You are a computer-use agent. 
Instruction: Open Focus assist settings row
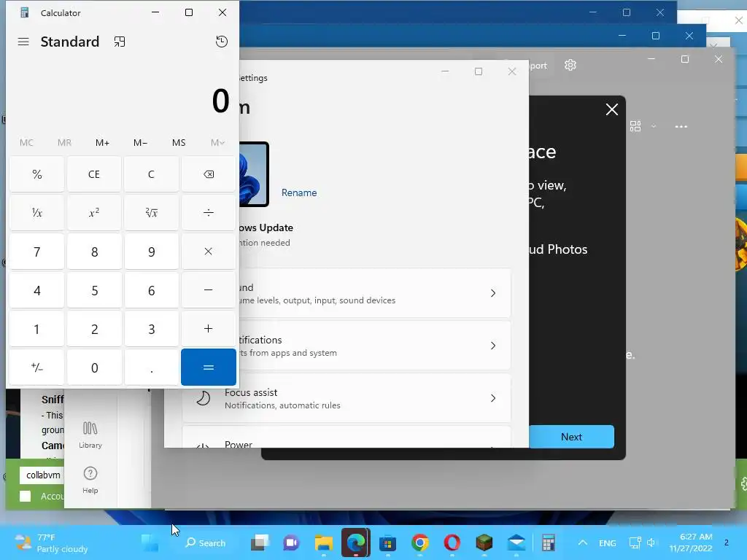[x=347, y=398]
